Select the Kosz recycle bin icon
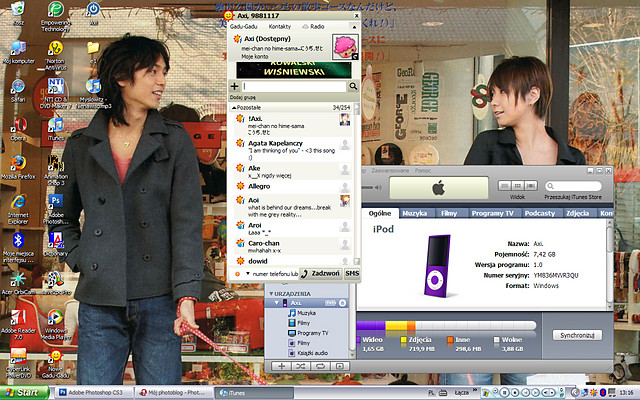Screen dimensions: 640x400 18,13
